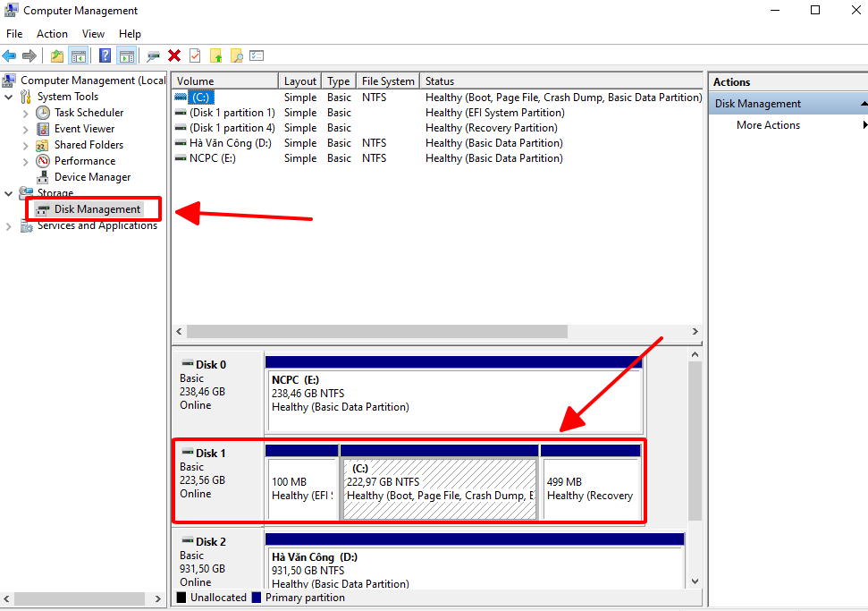Click the Disk 2 drive icon
The width and height of the screenshot is (868, 611).
click(x=188, y=540)
